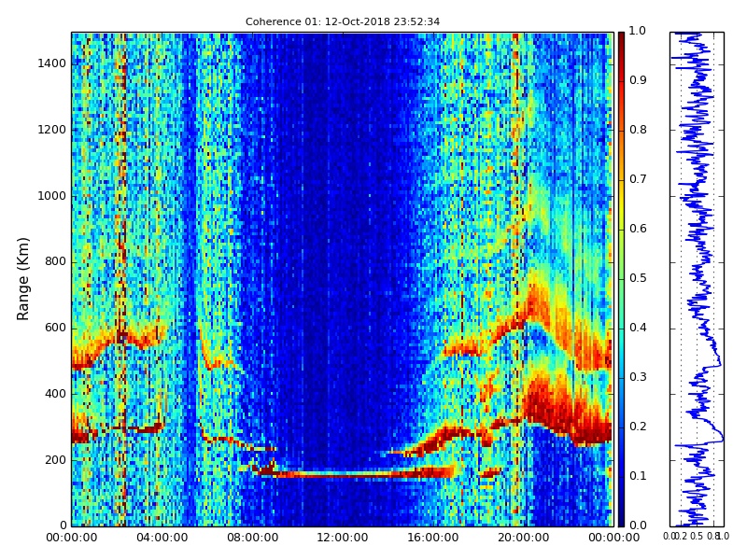Click the colorbar 0.7 tick label
This screenshot has height=560, width=747.
(638, 179)
